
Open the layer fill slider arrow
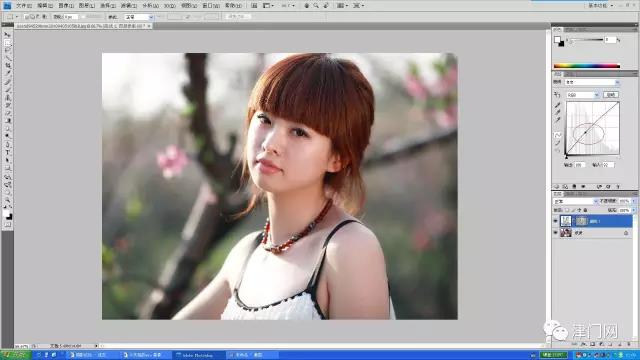pos(634,210)
